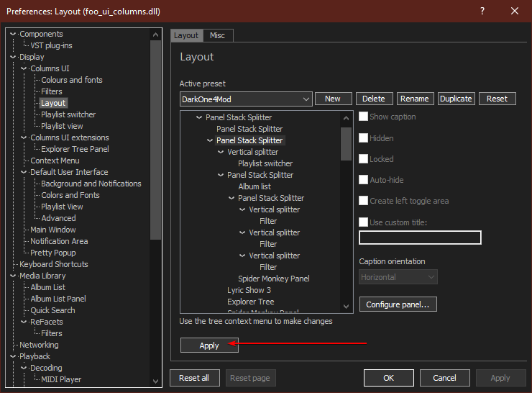The height and width of the screenshot is (393, 532).
Task: Enable the Use custom title checkbox
Action: coord(364,222)
